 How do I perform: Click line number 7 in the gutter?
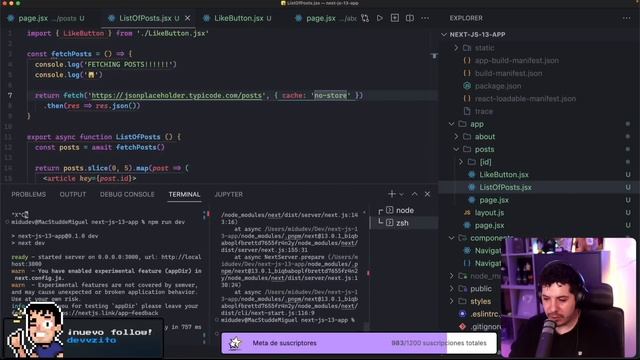(10, 96)
